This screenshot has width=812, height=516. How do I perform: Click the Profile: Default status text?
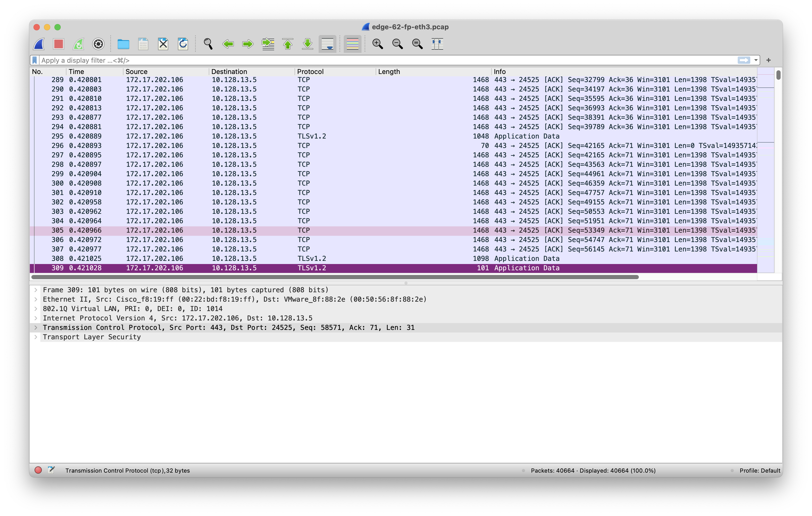[760, 471]
